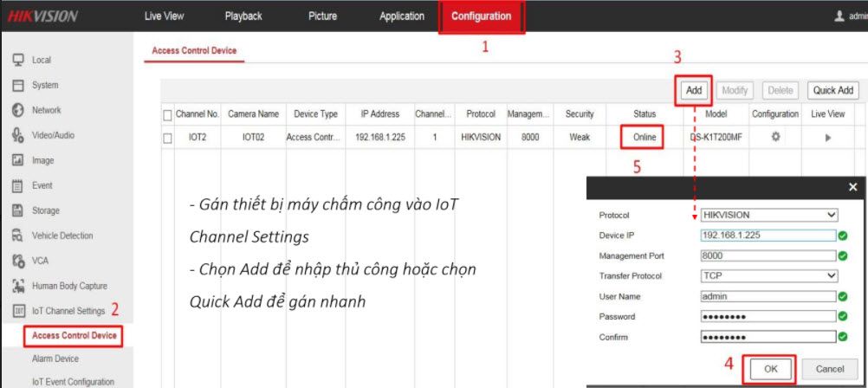Open Alarm Device in sidebar

tap(55, 359)
